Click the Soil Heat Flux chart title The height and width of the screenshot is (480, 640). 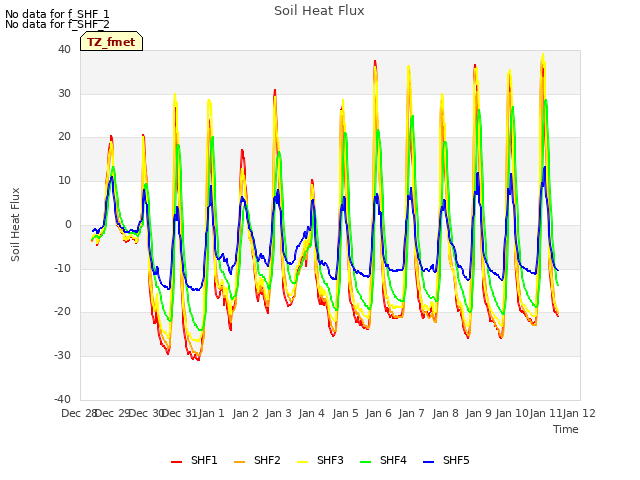click(319, 11)
